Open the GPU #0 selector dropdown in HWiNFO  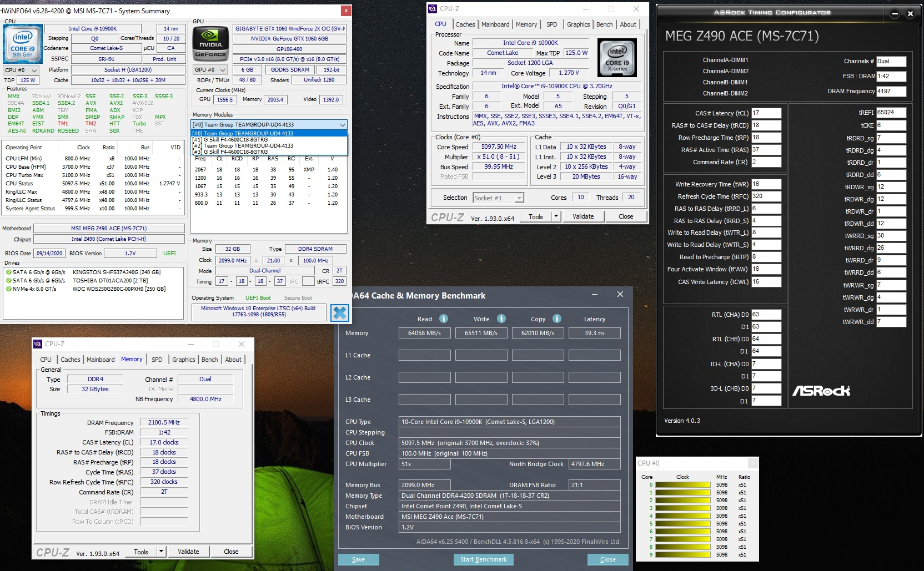(x=210, y=70)
